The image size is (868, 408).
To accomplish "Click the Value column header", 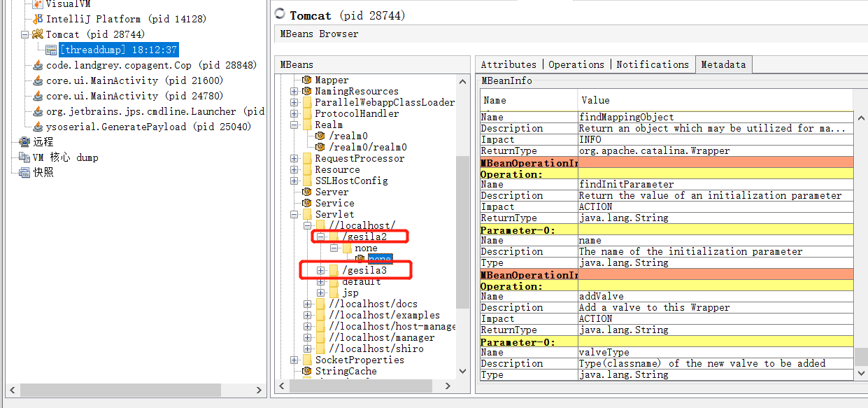I will point(716,100).
